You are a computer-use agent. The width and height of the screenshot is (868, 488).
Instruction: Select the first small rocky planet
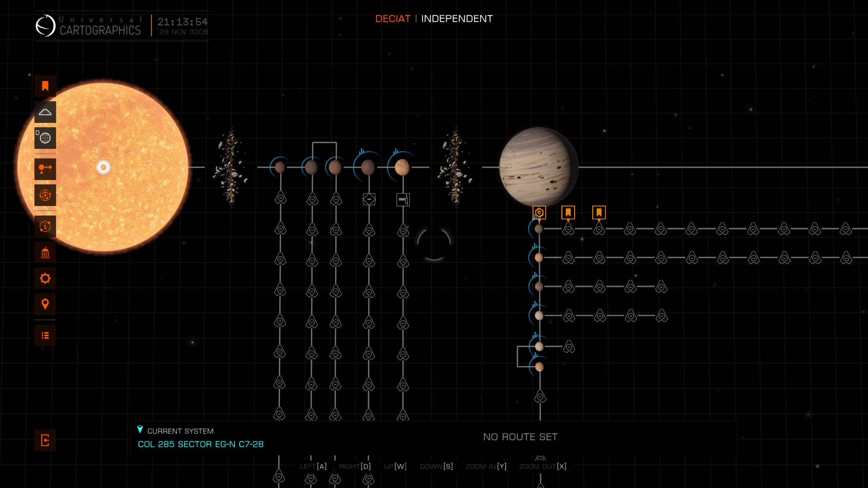tap(280, 167)
